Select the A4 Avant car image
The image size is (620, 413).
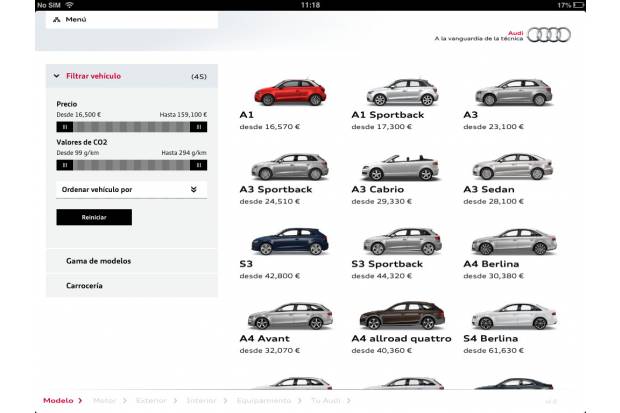tap(290, 316)
